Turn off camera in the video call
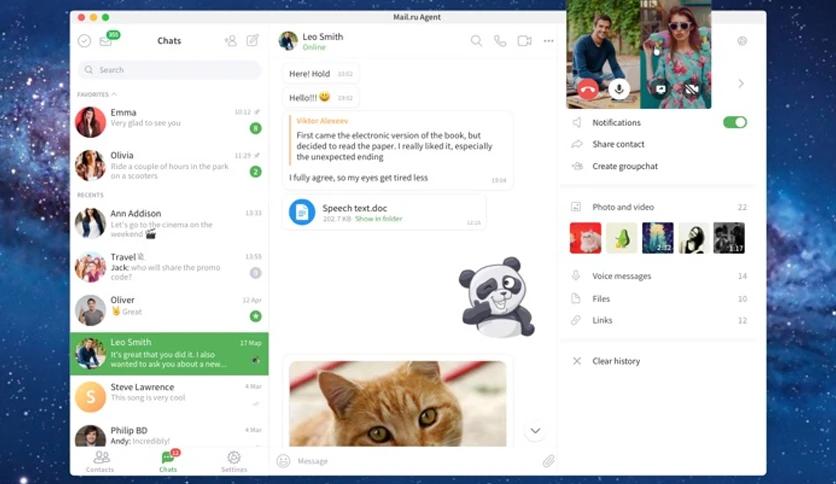This screenshot has height=484, width=836. click(692, 89)
